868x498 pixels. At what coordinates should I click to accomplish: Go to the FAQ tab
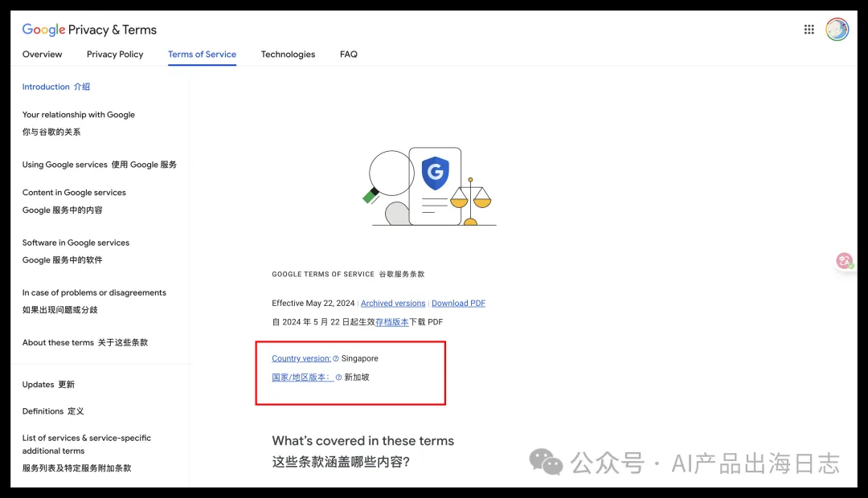(349, 55)
